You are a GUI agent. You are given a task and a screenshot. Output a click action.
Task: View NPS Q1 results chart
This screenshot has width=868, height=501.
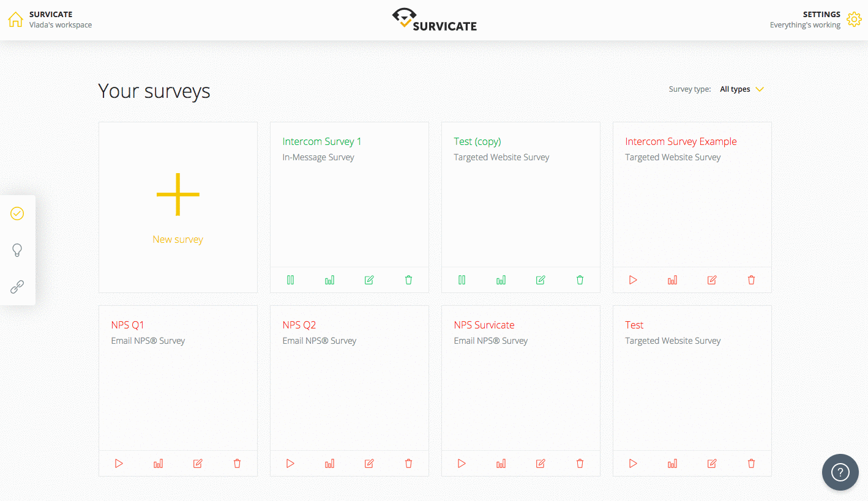click(159, 464)
